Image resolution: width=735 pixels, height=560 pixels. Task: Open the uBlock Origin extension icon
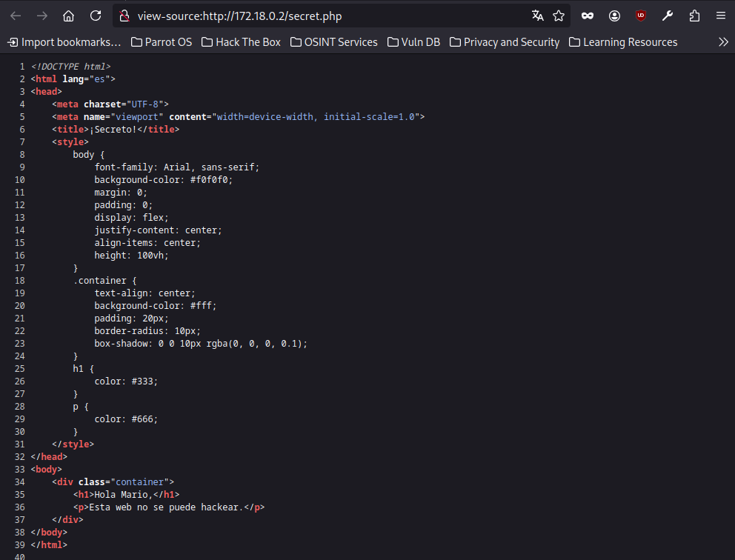[641, 16]
